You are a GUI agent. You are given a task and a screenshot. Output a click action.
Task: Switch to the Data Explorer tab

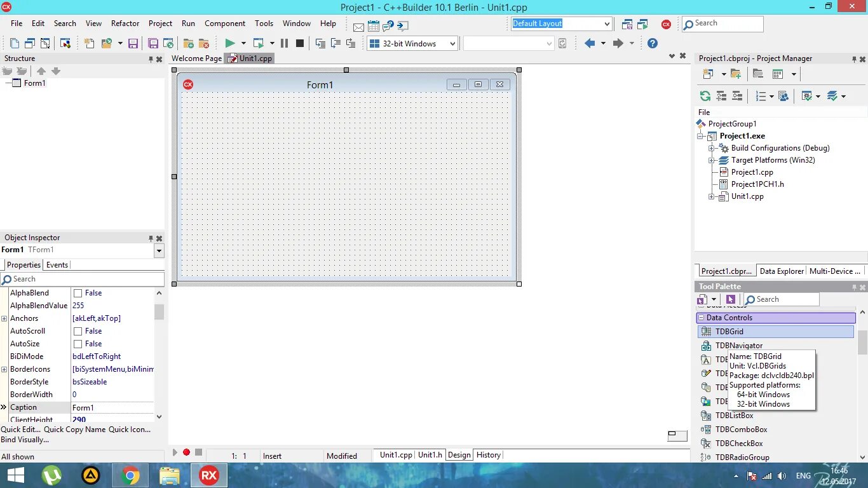pyautogui.click(x=782, y=271)
